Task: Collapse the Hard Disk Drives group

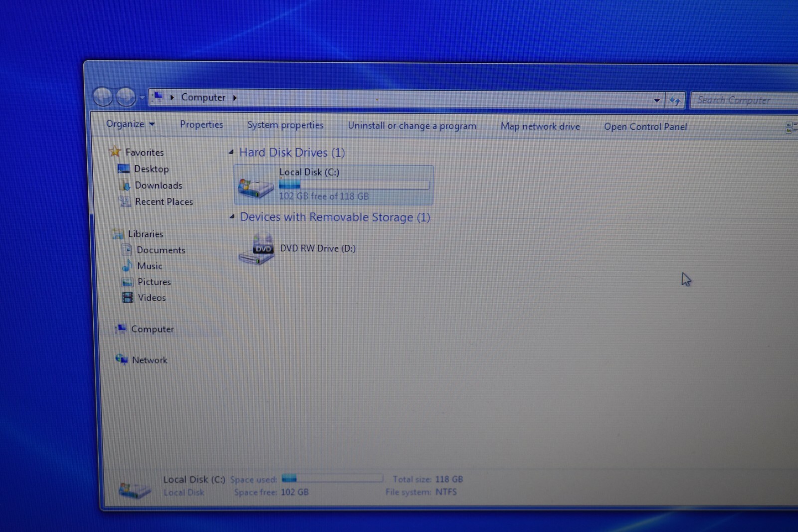Action: pyautogui.click(x=231, y=152)
